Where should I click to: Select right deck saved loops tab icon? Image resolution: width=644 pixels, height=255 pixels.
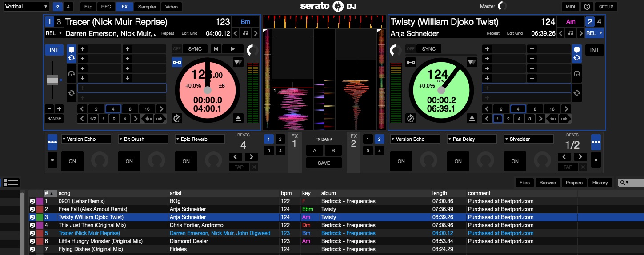point(576,93)
